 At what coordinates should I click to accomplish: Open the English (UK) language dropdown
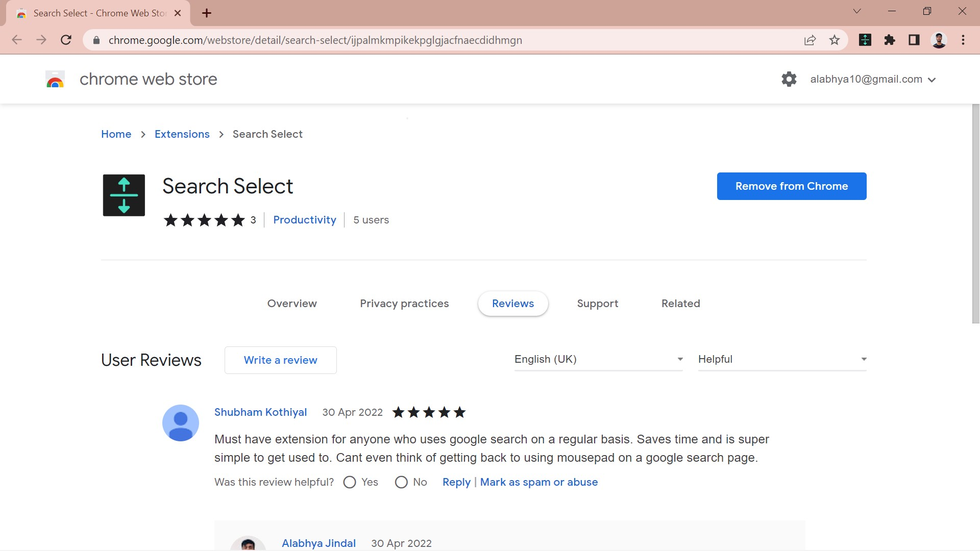[597, 359]
